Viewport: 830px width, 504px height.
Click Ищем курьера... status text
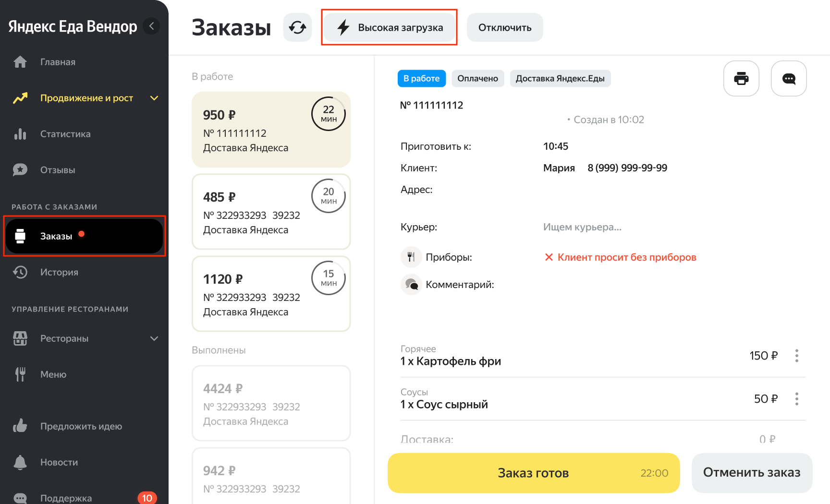[x=582, y=227]
